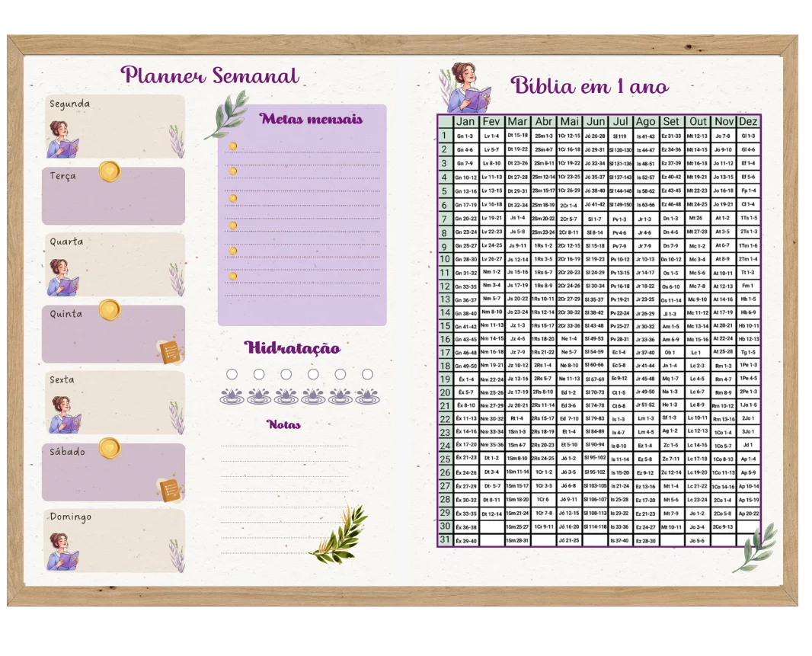Click the first water splash icon under Hidratação
Image resolution: width=812 pixels, height=656 pixels.
coord(232,395)
